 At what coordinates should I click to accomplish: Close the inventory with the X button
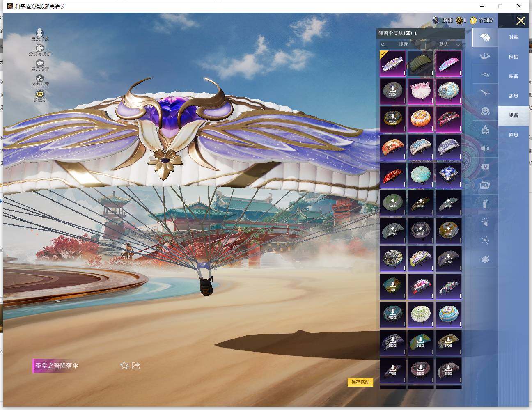pos(521,21)
